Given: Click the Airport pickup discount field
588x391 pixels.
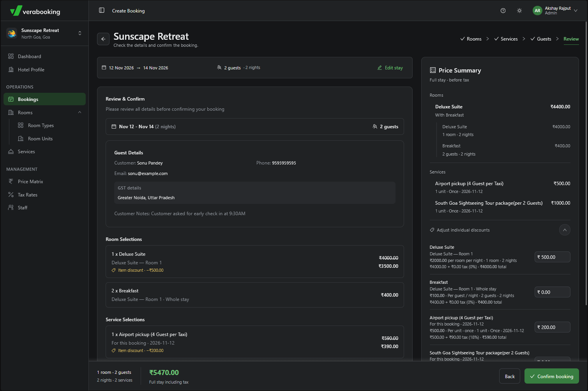Looking at the screenshot, I should coord(552,327).
